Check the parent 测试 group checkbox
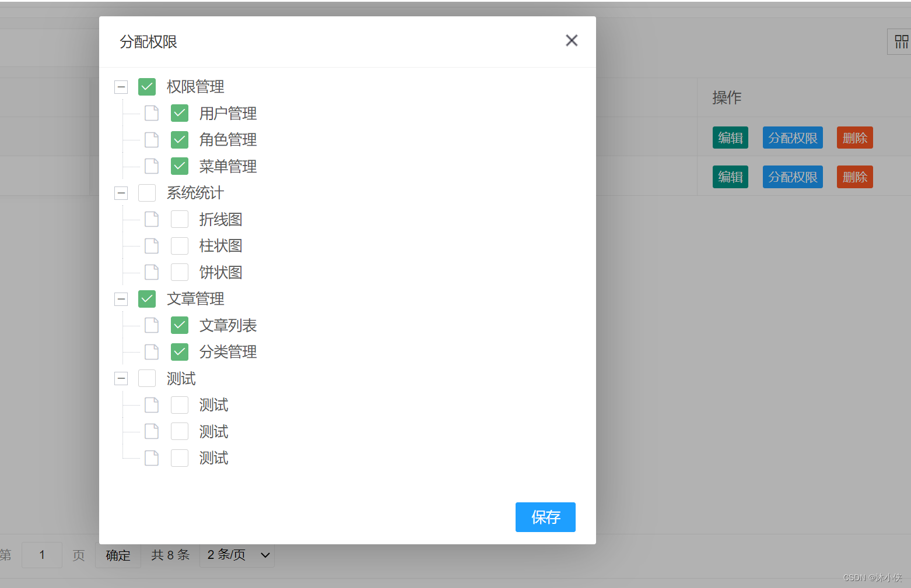The image size is (911, 588). point(147,378)
